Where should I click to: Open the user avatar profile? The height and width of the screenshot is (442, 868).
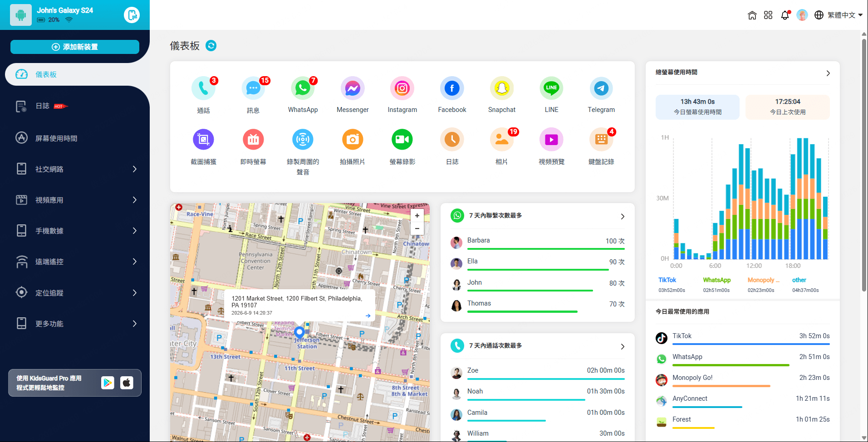(x=802, y=15)
